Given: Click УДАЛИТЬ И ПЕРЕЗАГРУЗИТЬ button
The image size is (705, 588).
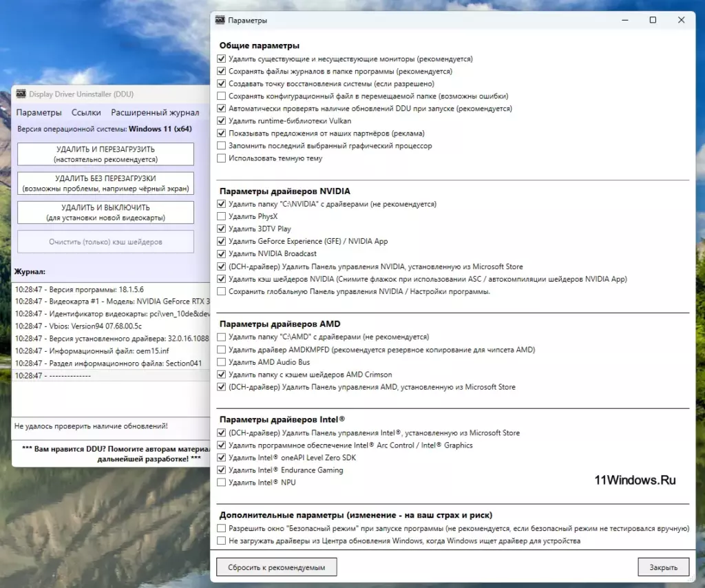Looking at the screenshot, I should [105, 154].
